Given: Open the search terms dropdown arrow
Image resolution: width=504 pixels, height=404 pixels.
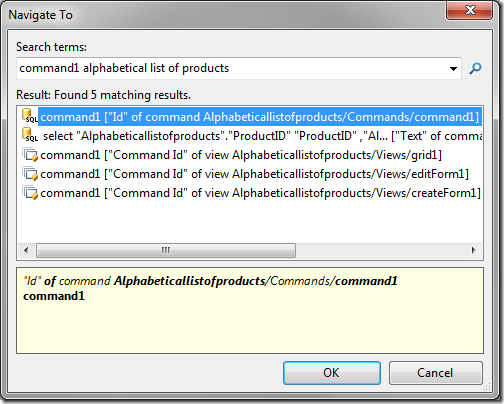Looking at the screenshot, I should click(x=453, y=69).
